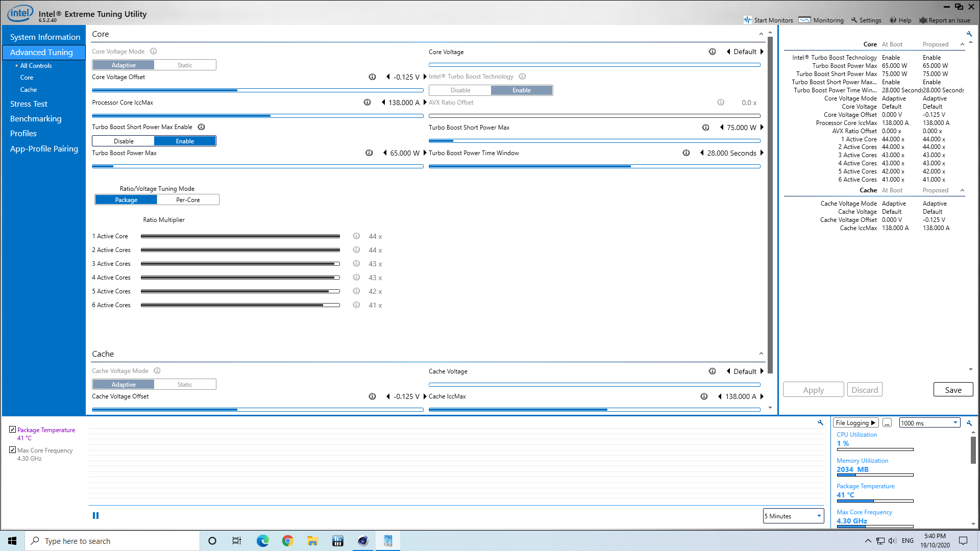Adjust the Turbo Boost Power Time Window slider

594,166
